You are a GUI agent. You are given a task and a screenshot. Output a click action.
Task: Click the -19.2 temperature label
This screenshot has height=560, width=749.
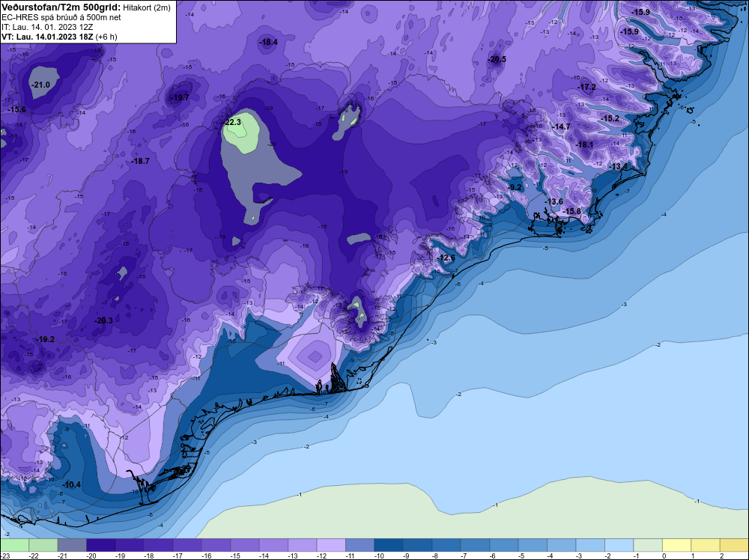click(x=46, y=339)
